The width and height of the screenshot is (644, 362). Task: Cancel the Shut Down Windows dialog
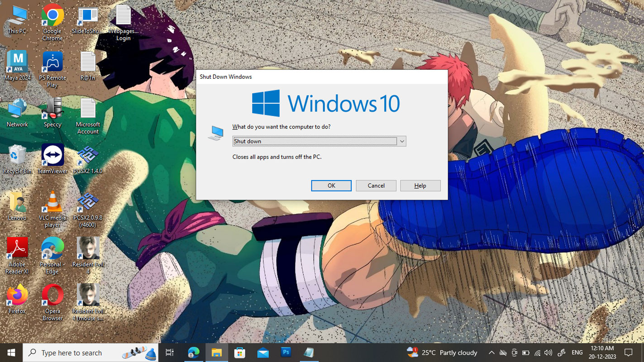[376, 186]
